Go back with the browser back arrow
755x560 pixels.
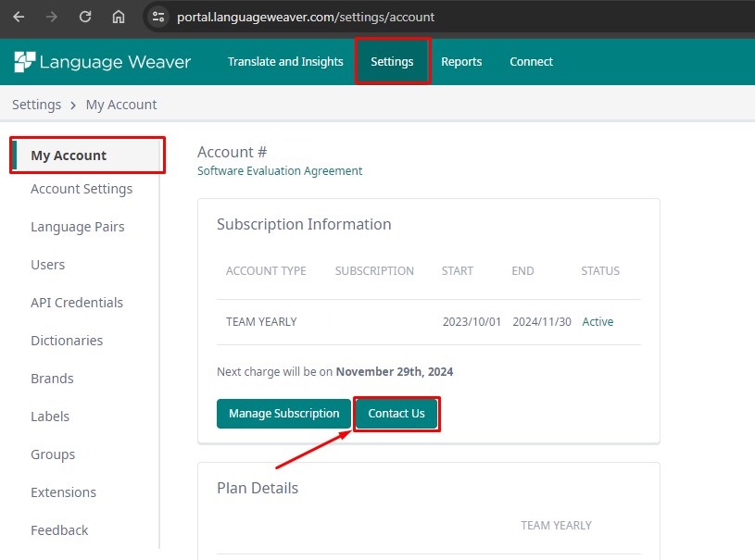pyautogui.click(x=19, y=17)
